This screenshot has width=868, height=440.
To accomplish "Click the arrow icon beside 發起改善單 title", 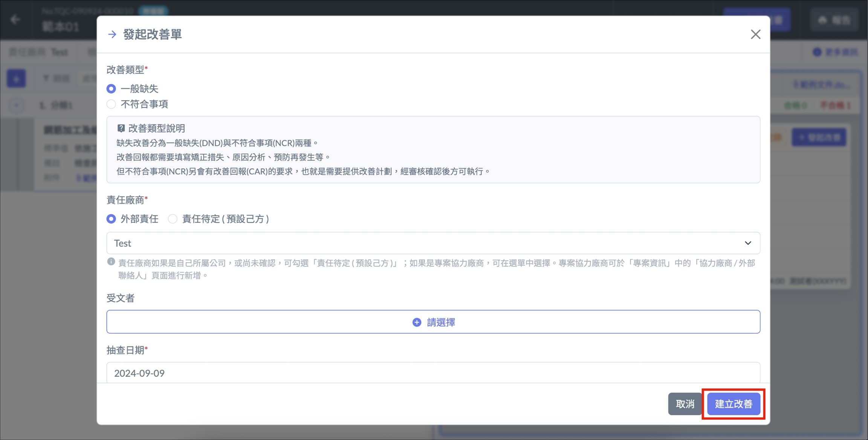I will point(112,34).
